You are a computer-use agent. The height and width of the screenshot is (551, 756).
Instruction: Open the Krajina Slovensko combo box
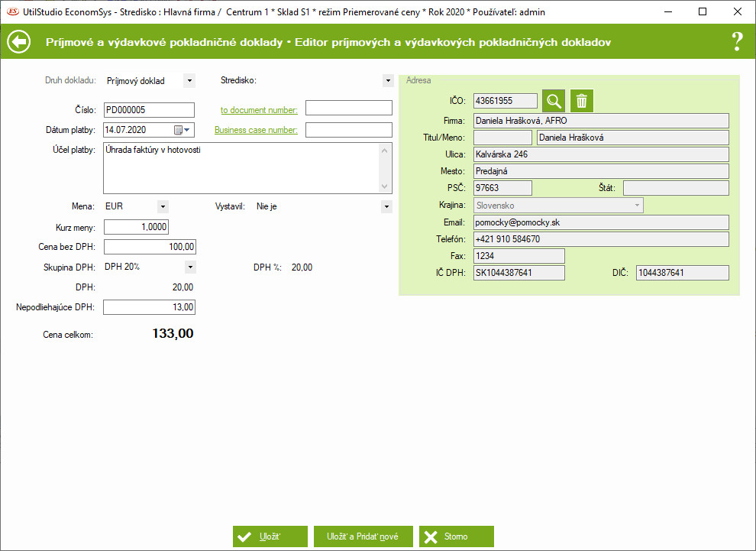tap(558, 205)
